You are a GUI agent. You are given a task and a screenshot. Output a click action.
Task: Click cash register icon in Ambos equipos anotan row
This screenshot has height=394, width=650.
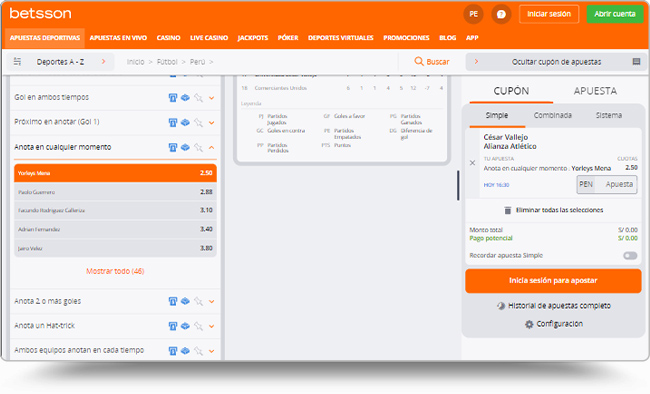173,351
